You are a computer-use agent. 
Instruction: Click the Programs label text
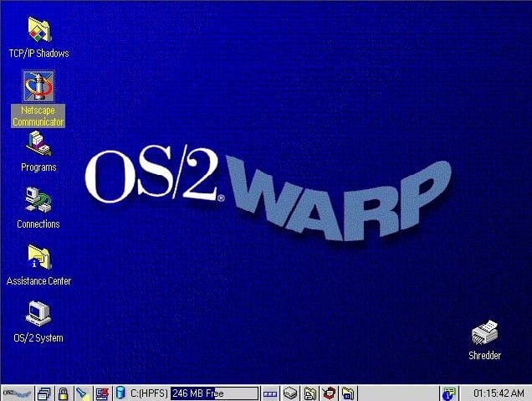click(38, 167)
